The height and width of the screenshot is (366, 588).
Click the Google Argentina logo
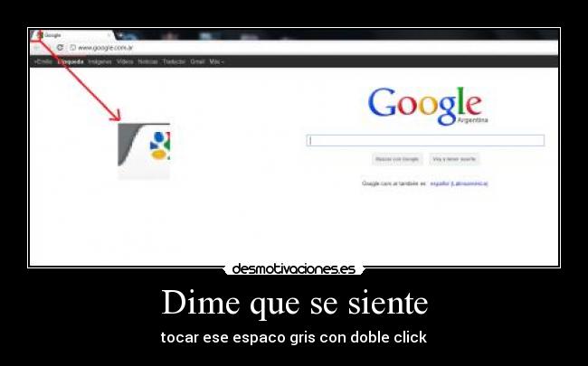click(427, 106)
